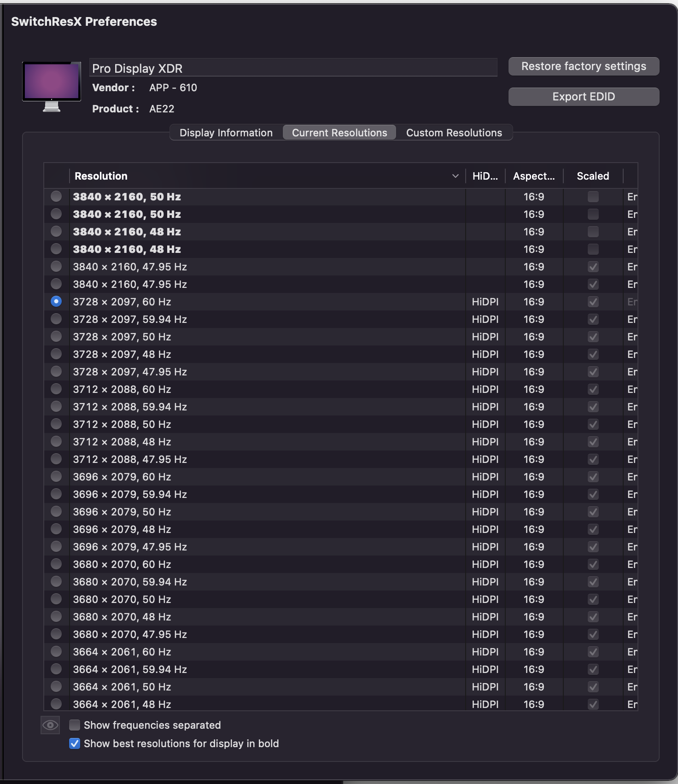Click the Aspect... column header
Viewport: 678px width, 784px height.
[x=534, y=176]
